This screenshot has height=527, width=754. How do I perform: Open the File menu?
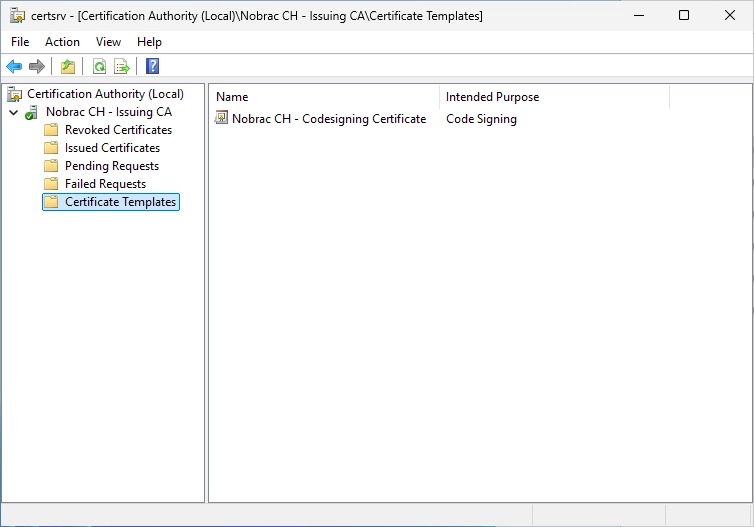(x=20, y=42)
